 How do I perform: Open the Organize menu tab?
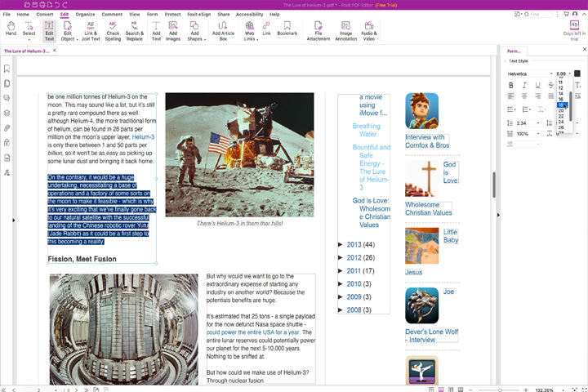click(x=85, y=14)
